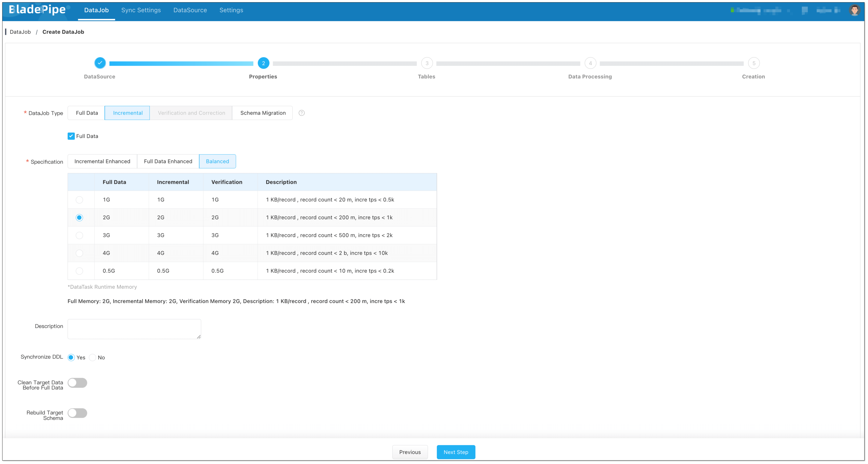Switch to Incremental Enhanced specification tab
868x464 pixels.
[x=102, y=161]
